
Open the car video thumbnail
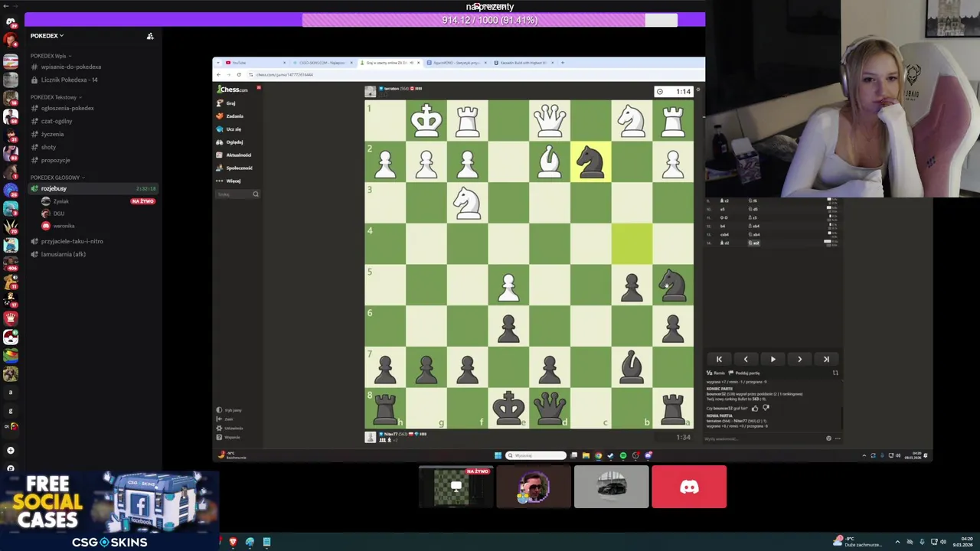pos(611,487)
